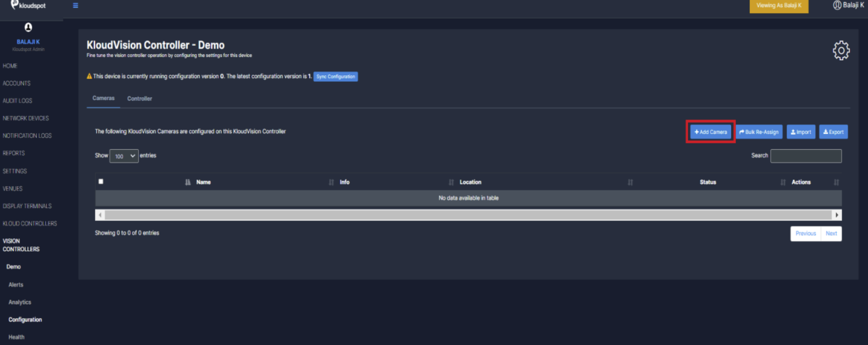Click the Add Camera button
This screenshot has height=345, width=868.
click(x=711, y=132)
